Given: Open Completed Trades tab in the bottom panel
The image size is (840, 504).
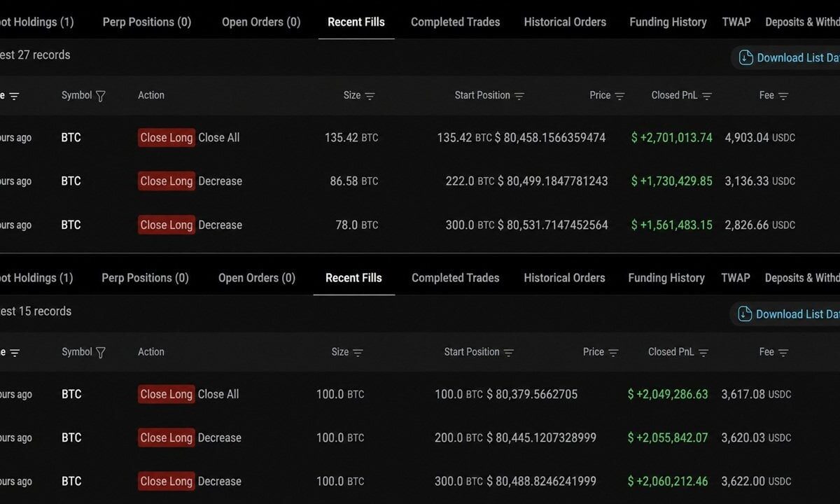Looking at the screenshot, I should click(456, 278).
